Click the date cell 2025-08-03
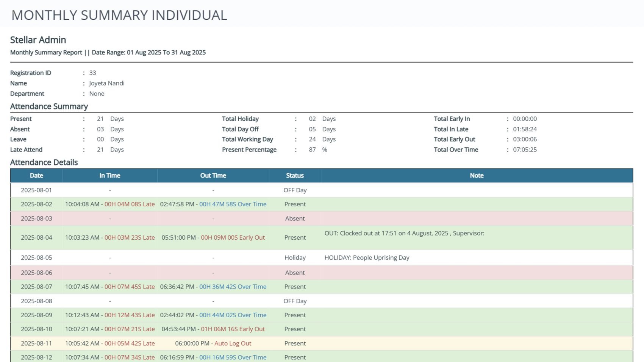The height and width of the screenshot is (362, 644). click(x=36, y=218)
